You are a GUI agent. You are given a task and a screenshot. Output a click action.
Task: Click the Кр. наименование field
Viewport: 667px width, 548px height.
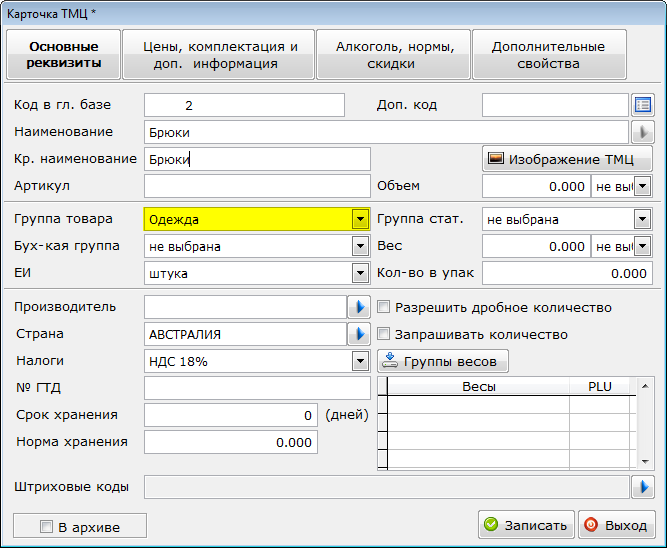pyautogui.click(x=257, y=159)
